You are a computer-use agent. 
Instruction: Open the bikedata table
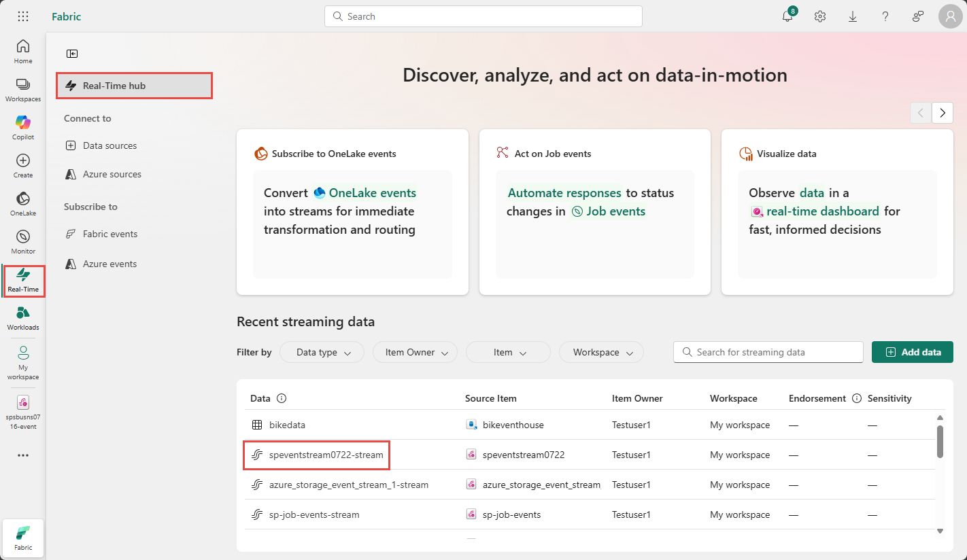(287, 425)
